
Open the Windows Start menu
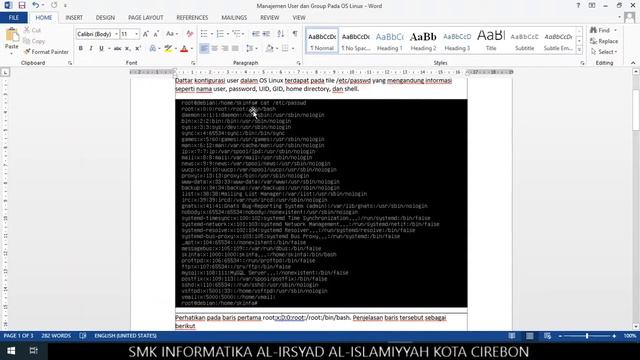[11, 351]
